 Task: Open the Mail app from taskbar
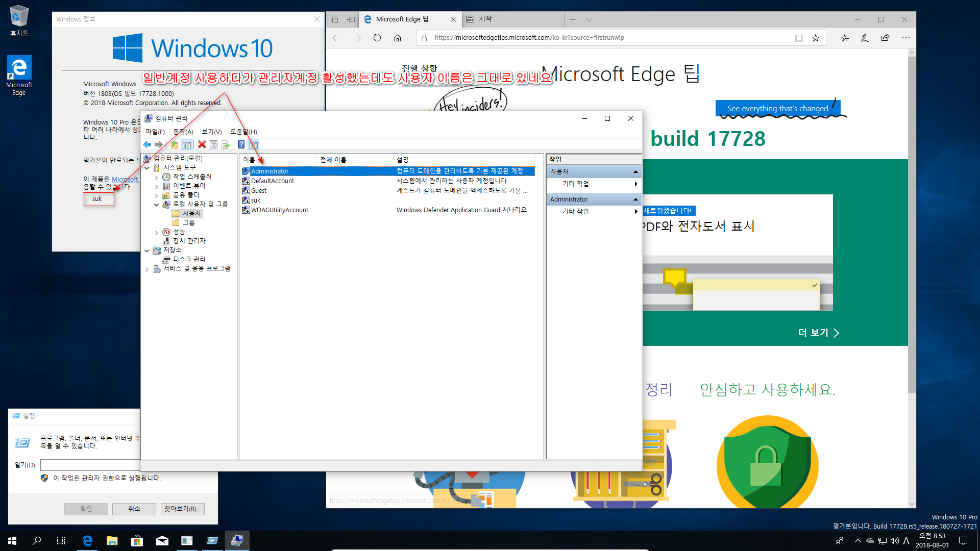[162, 541]
